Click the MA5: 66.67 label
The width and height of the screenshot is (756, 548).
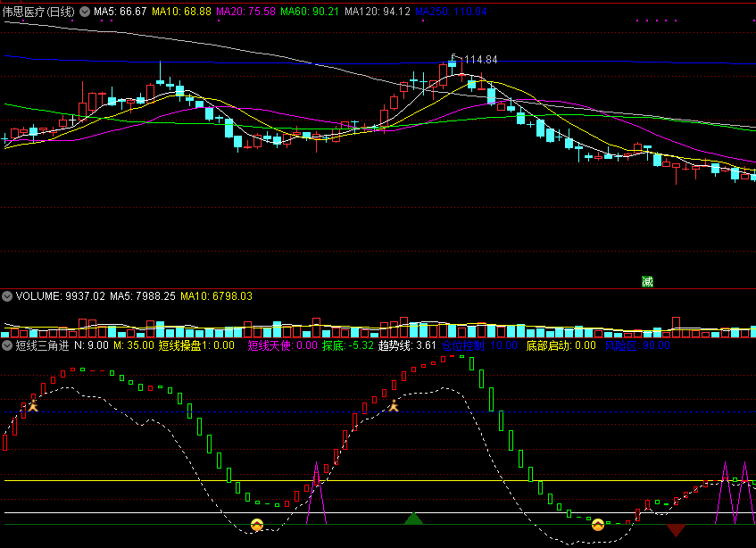click(120, 12)
